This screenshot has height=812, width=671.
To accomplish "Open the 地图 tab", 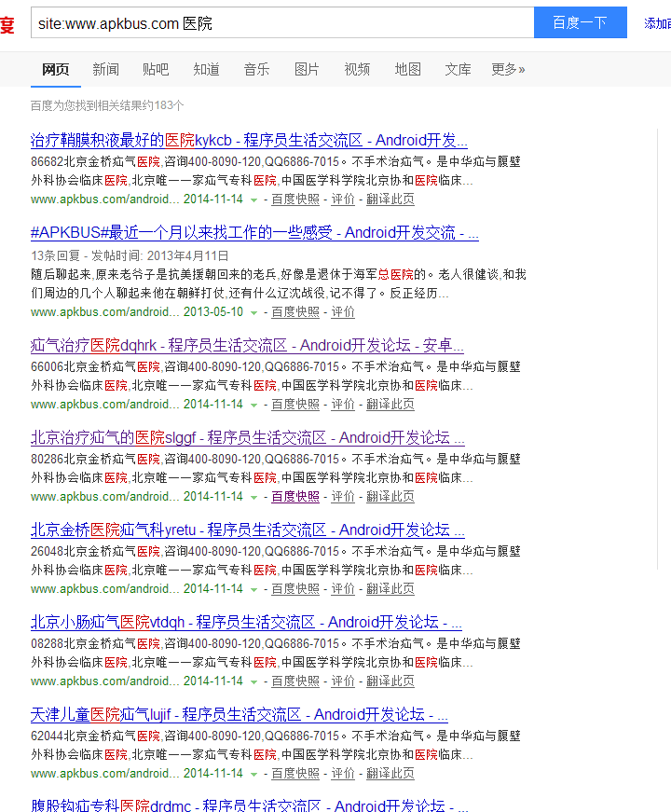I will 407,69.
